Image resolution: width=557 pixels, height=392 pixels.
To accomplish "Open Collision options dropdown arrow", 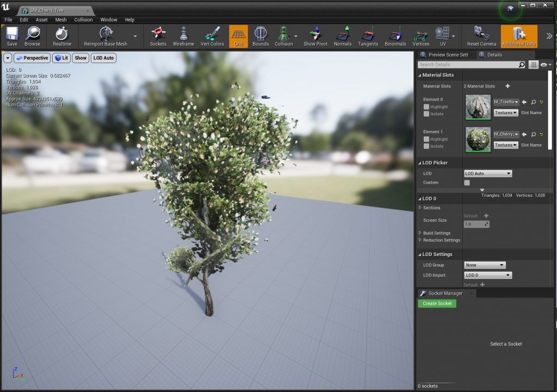I will point(296,36).
